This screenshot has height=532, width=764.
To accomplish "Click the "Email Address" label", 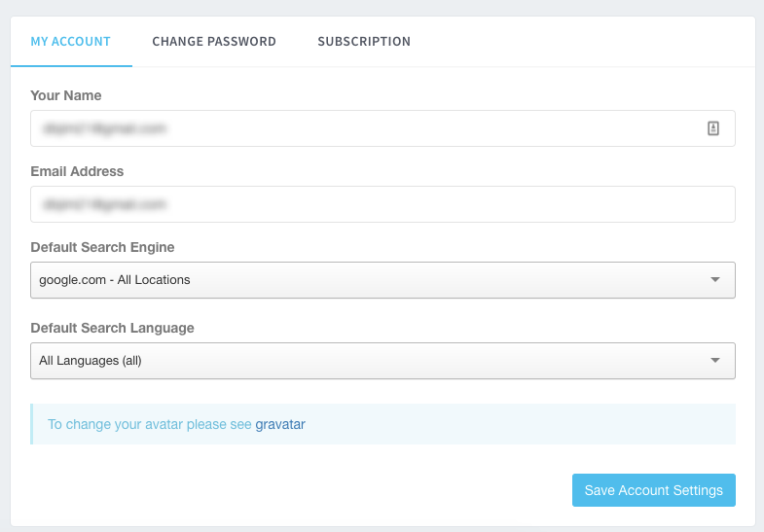I will click(x=77, y=171).
